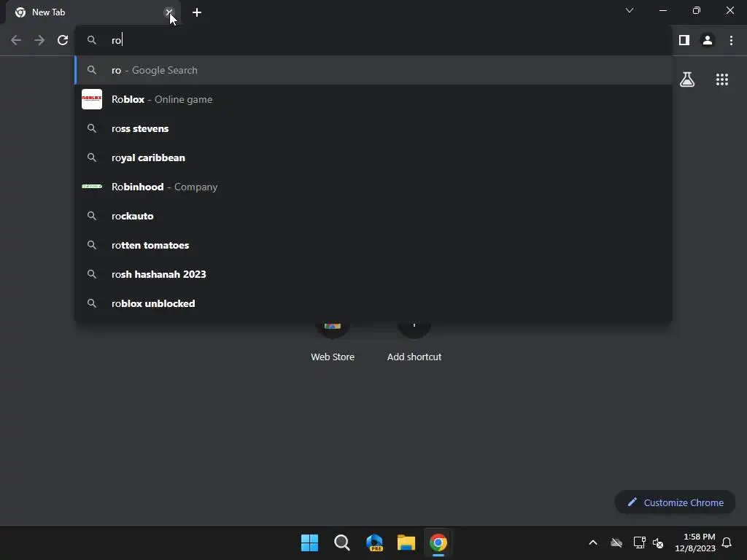Open the Windows Start menu
Image resolution: width=747 pixels, height=560 pixels.
(x=309, y=542)
